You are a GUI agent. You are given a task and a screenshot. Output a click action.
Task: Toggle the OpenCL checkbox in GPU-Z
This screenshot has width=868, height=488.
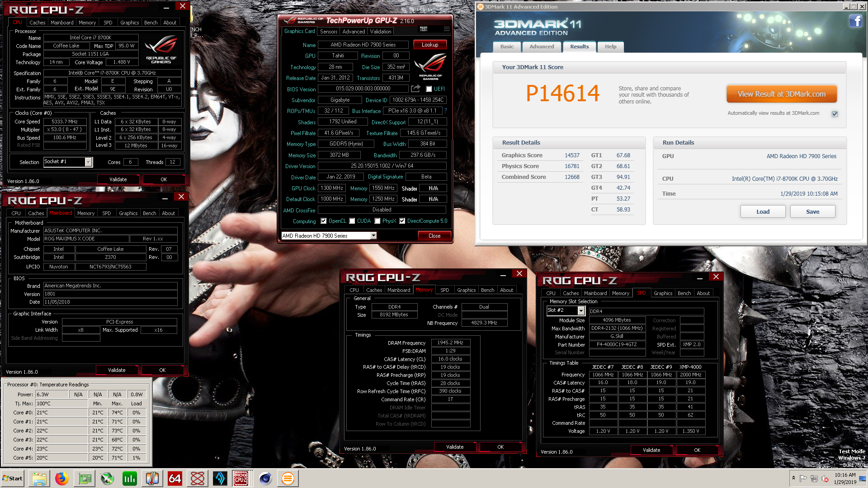[324, 221]
